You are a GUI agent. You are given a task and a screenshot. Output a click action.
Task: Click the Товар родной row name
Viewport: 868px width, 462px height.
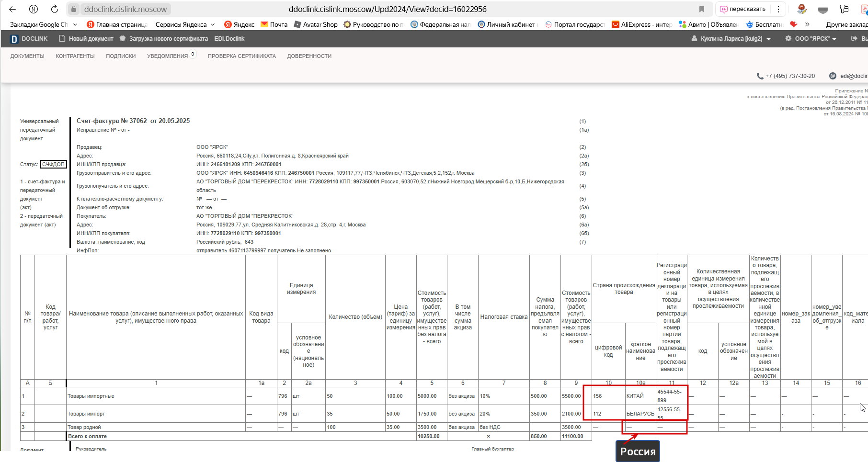tap(84, 427)
